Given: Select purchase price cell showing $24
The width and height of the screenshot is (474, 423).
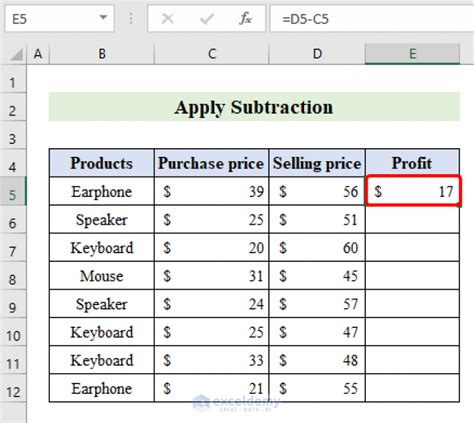Looking at the screenshot, I should click(211, 304).
